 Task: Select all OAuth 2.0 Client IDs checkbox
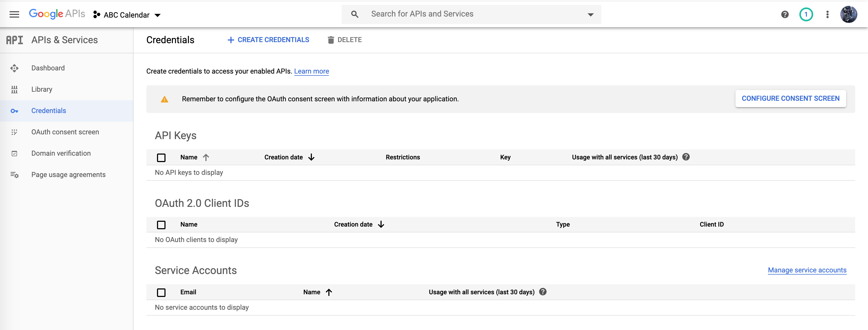162,225
